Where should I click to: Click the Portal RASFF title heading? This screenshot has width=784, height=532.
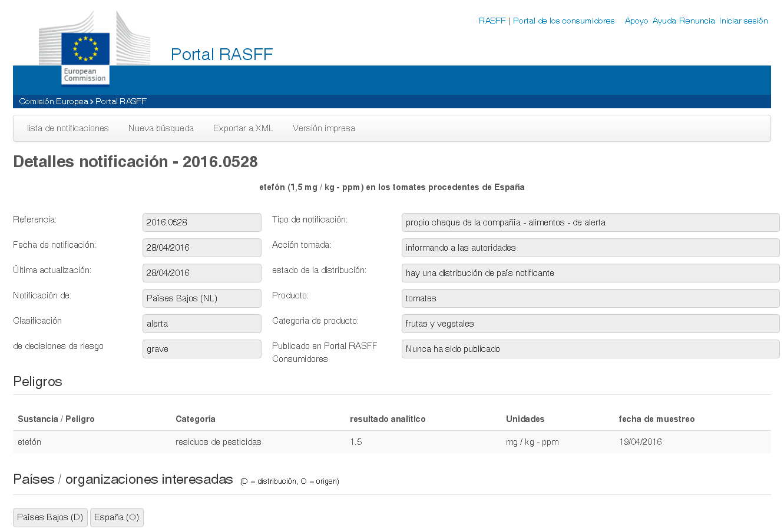coord(221,54)
